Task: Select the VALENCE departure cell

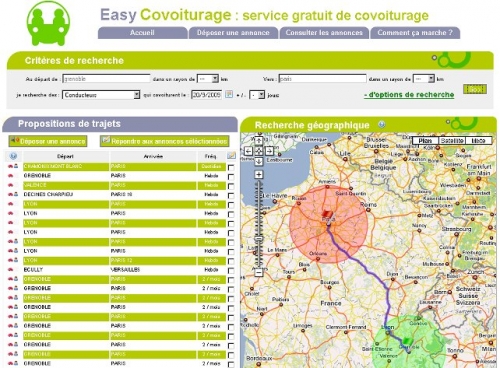Action: [x=66, y=185]
